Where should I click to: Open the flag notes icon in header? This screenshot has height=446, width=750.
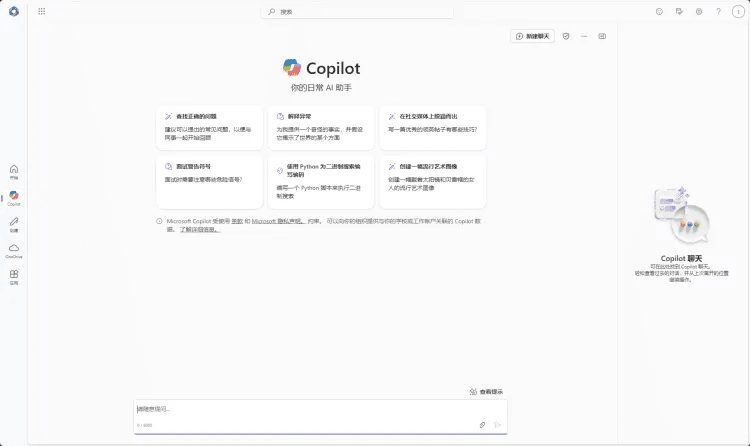(679, 11)
